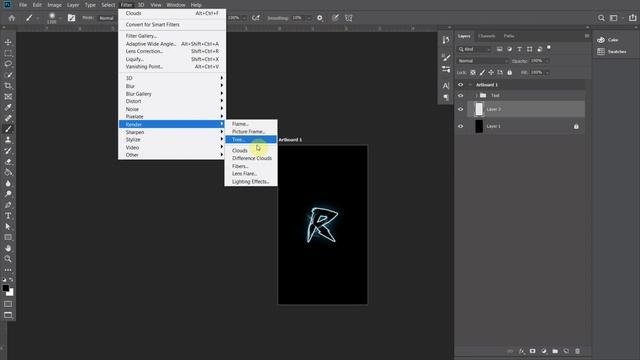Choose Lens Flare in Render submenu
This screenshot has height=360, width=640.
click(251, 174)
